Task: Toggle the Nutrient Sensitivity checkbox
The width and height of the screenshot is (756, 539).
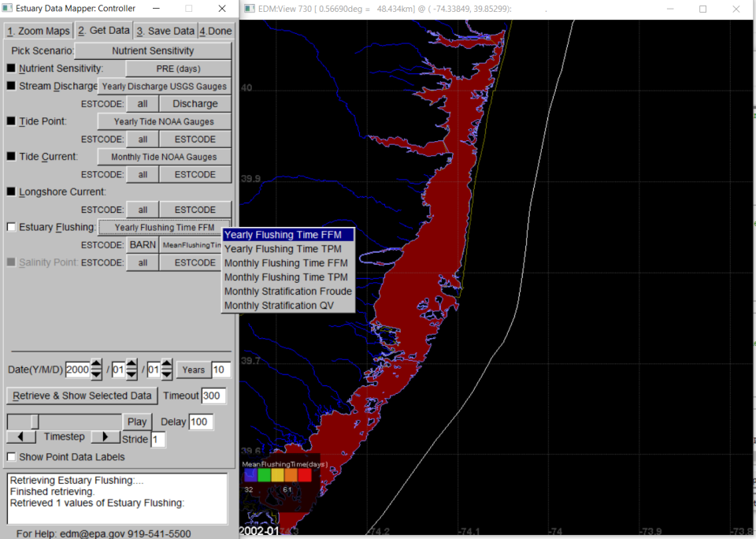Action: click(x=11, y=69)
